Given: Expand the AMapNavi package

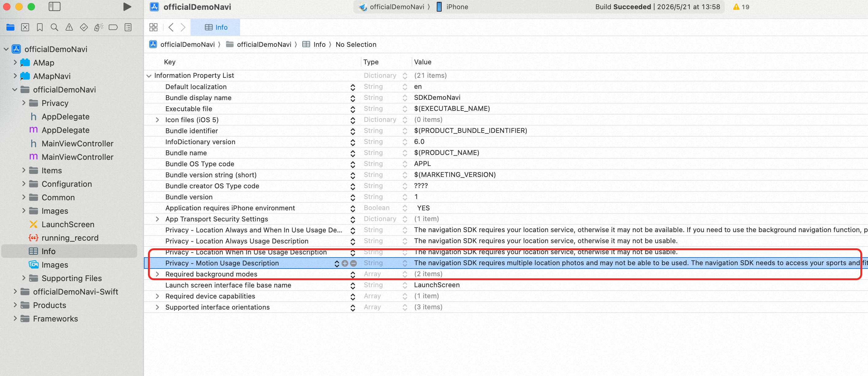Looking at the screenshot, I should click(15, 76).
